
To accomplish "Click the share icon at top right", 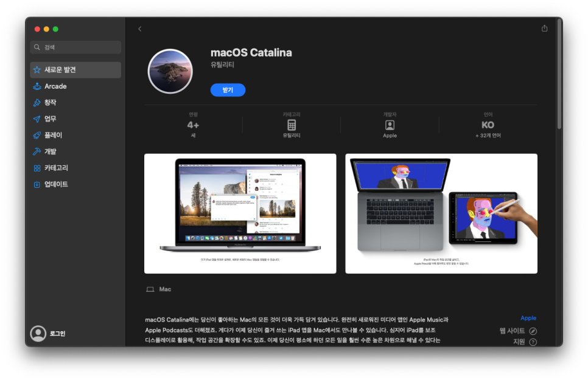I will tap(545, 29).
